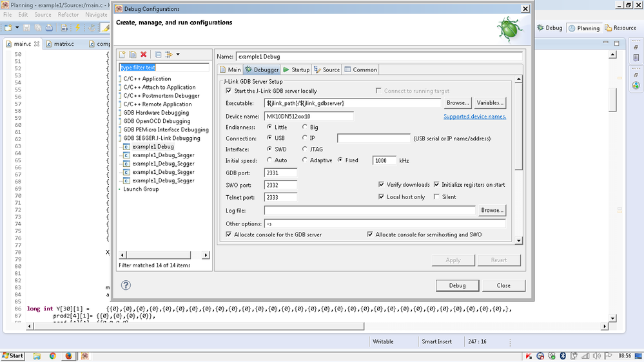Image resolution: width=644 pixels, height=362 pixels.
Task: Click the Windows Start button
Action: 12,356
